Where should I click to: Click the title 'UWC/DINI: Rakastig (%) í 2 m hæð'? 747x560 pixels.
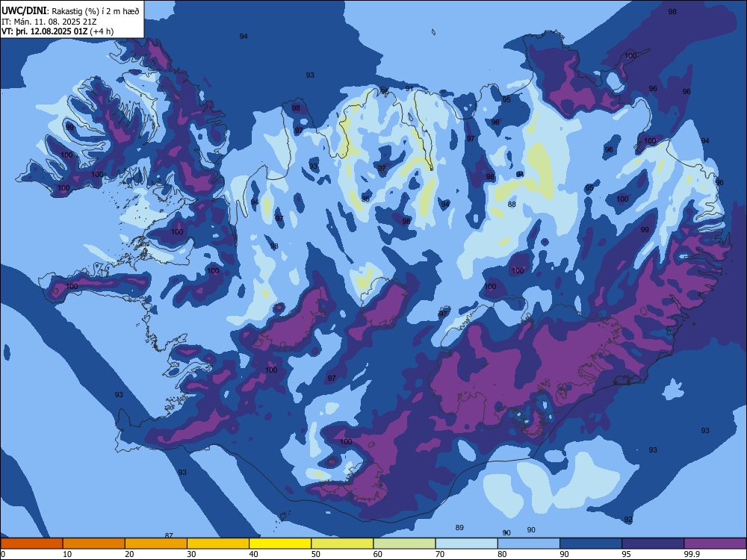coord(70,11)
